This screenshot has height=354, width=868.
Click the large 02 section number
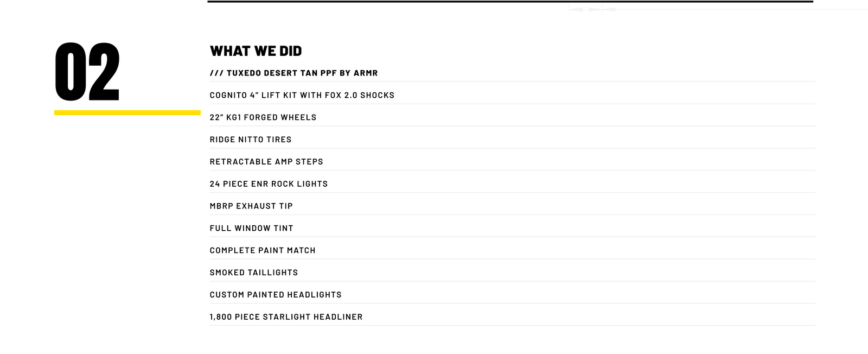(87, 72)
